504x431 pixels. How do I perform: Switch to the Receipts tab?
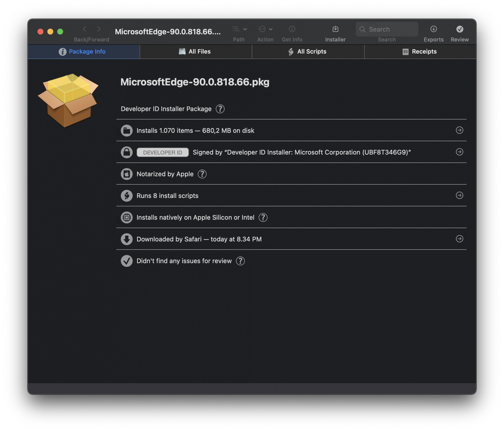coord(420,52)
